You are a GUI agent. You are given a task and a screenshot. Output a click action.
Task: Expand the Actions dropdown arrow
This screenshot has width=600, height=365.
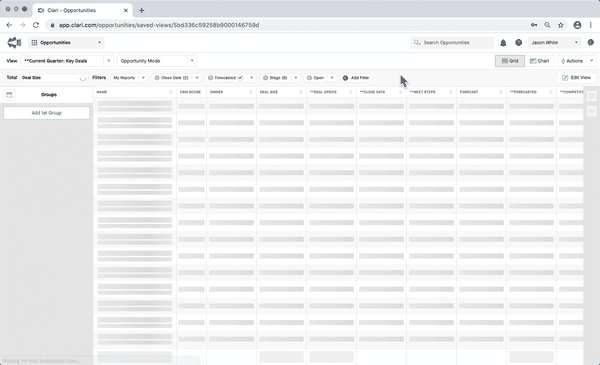click(x=592, y=61)
